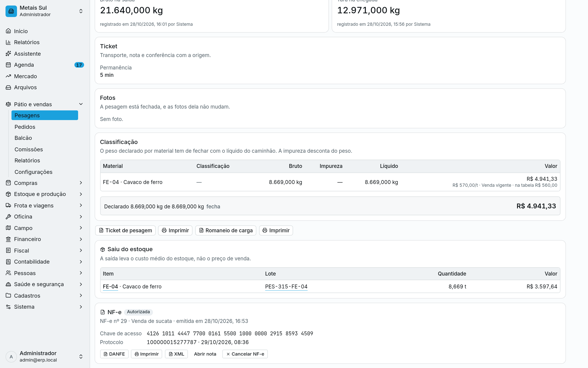
Task: Click the Arquivos drive icon
Action: tap(8, 87)
